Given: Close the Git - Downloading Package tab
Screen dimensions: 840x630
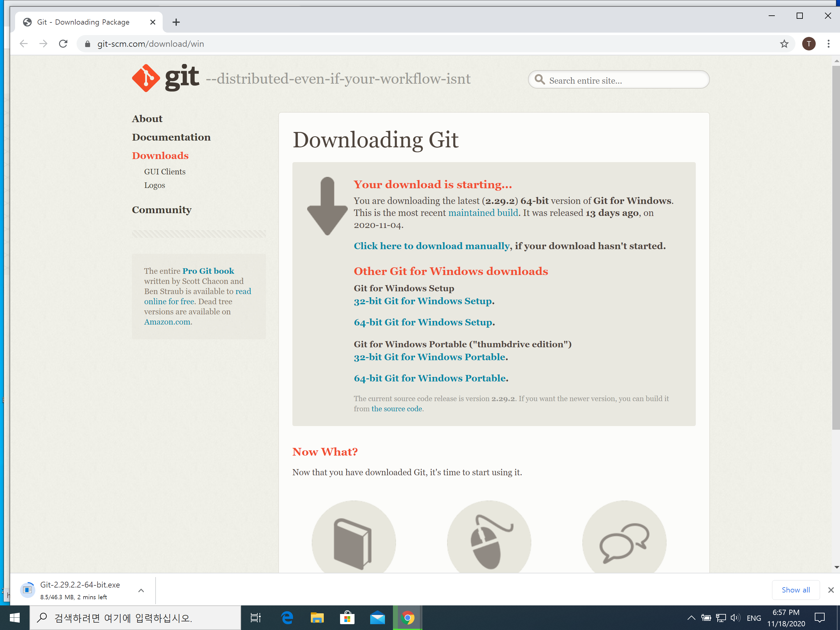Looking at the screenshot, I should click(153, 22).
